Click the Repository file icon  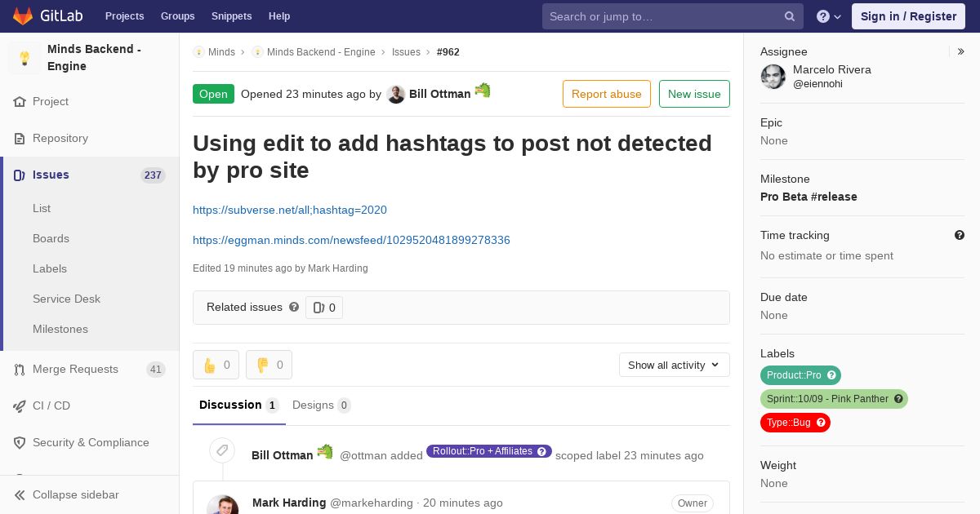click(x=20, y=139)
